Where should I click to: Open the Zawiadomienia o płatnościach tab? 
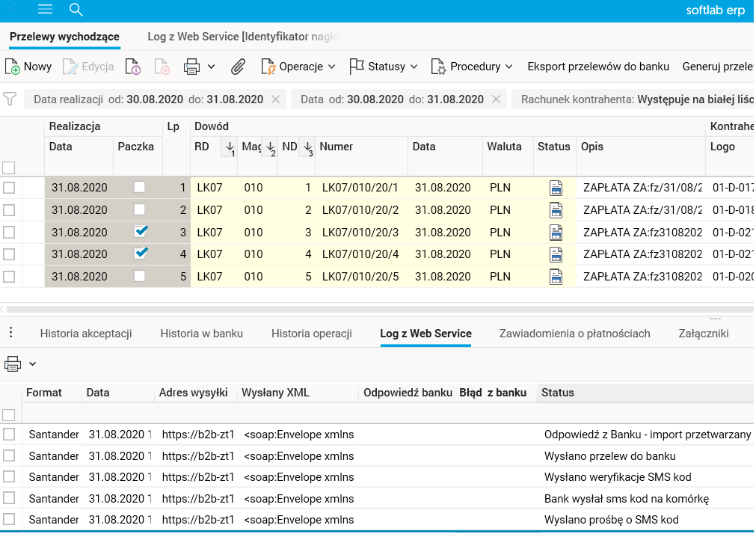pos(574,334)
